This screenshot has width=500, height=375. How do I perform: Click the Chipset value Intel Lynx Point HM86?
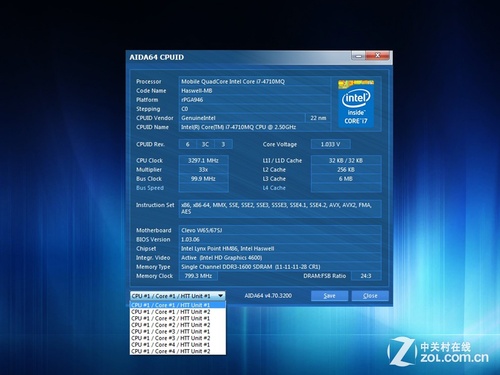point(280,249)
